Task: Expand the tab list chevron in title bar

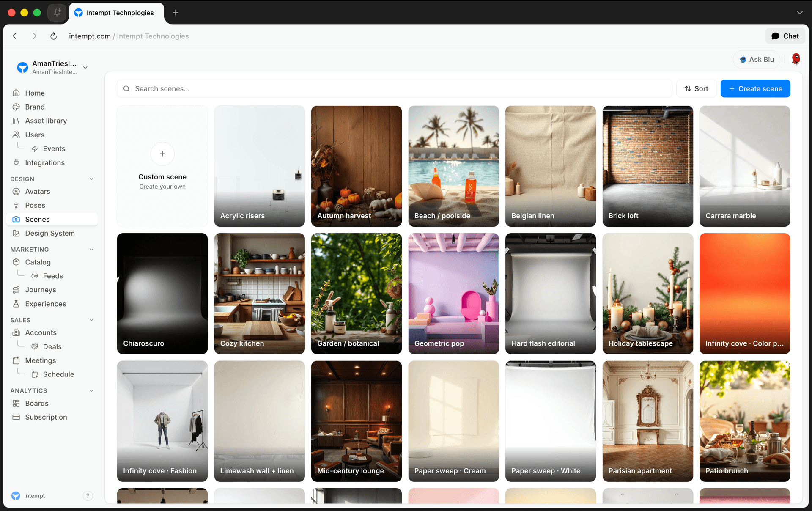Action: tap(799, 13)
